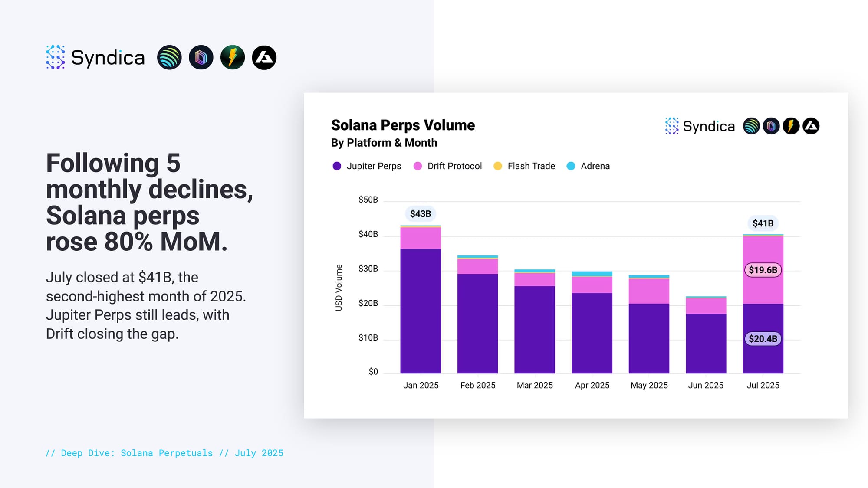Click the $41B label above July bar
This screenshot has height=488, width=868.
coord(763,223)
